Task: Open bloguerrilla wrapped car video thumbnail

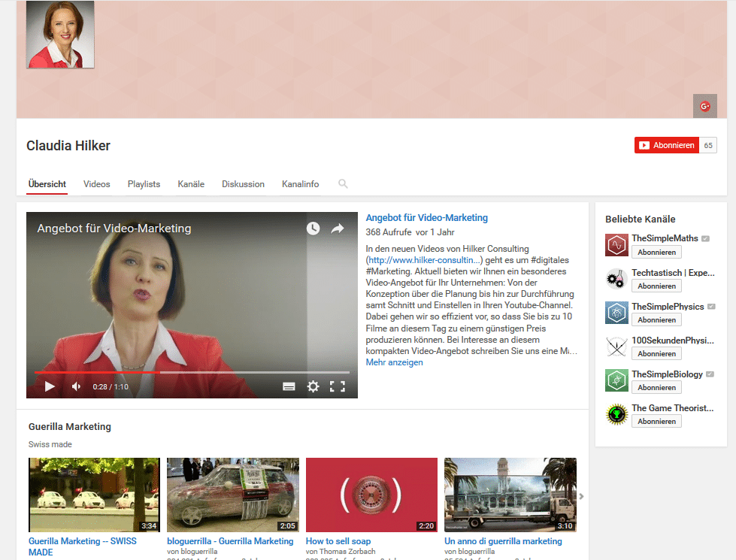Action: point(233,495)
